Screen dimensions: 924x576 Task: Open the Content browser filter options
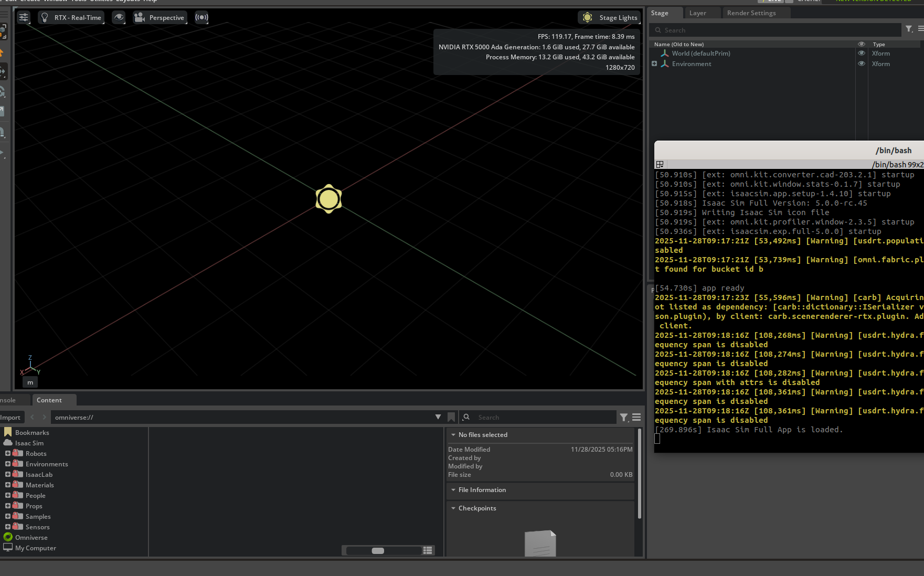624,418
